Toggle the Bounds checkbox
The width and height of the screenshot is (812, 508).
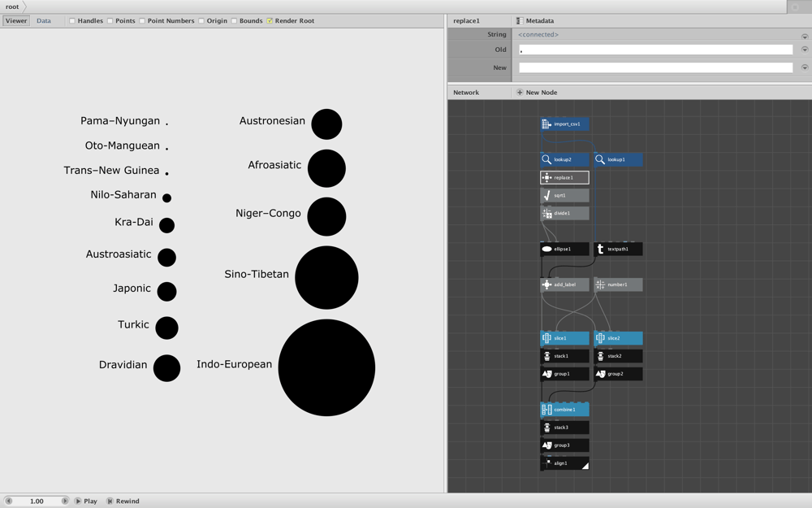tap(234, 21)
